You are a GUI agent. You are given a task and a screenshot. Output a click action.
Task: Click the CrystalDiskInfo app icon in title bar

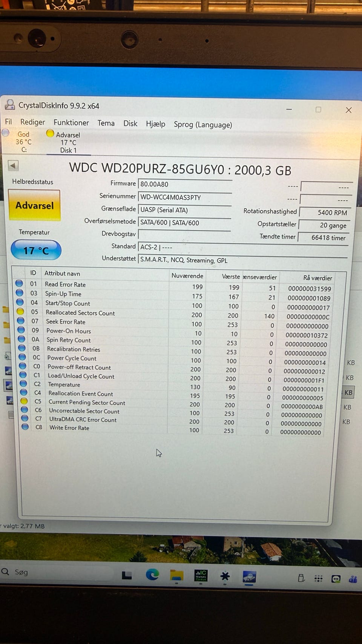click(x=10, y=105)
